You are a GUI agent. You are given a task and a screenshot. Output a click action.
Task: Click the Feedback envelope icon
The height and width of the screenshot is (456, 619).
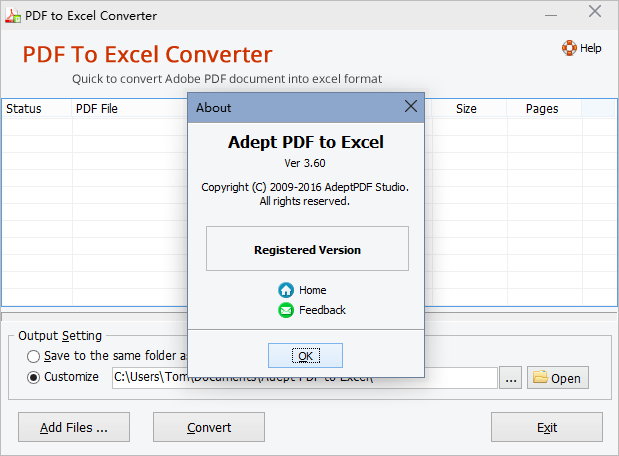pos(286,310)
